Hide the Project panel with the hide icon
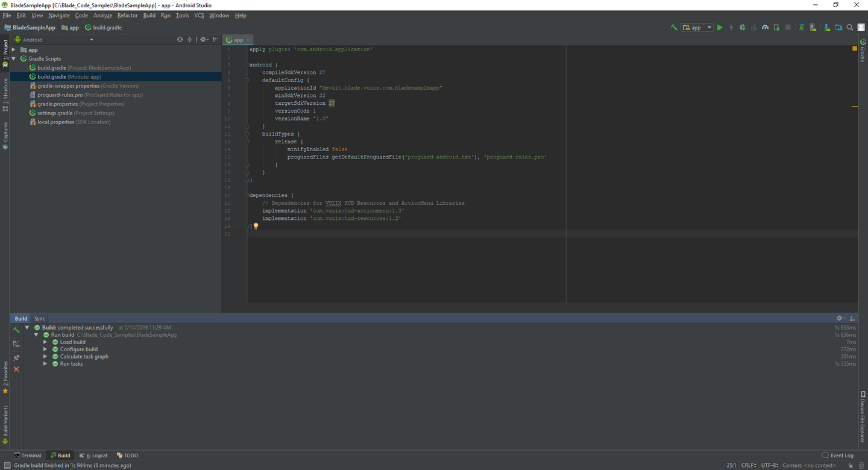868x470 pixels. click(216, 40)
